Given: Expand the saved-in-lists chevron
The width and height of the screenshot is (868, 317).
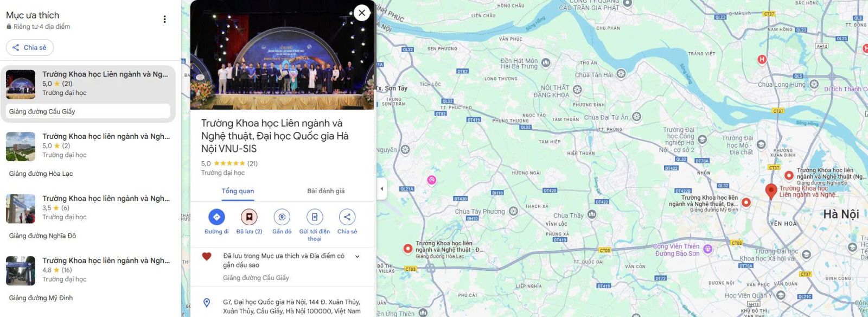Looking at the screenshot, I should coord(357,256).
